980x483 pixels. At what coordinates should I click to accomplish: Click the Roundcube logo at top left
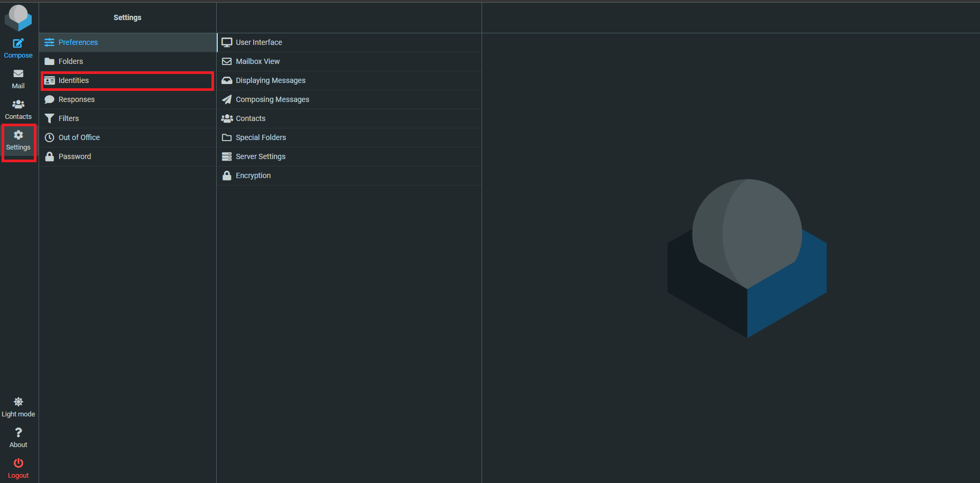tap(18, 17)
